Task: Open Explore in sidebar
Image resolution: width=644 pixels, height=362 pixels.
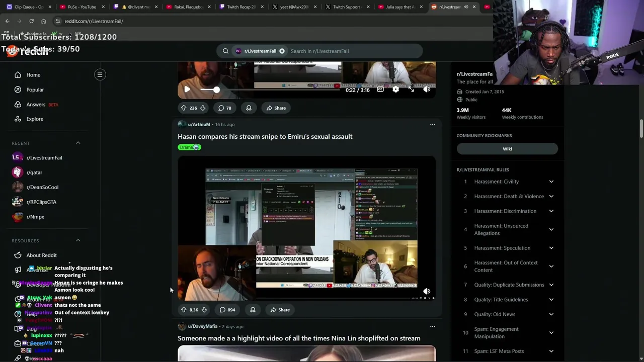Action: coord(35,119)
